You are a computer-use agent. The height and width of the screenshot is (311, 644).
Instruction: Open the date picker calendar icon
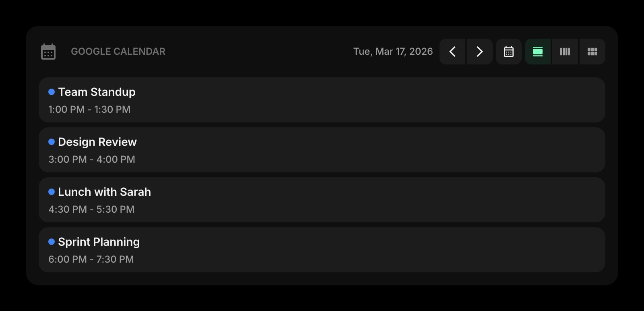[508, 52]
